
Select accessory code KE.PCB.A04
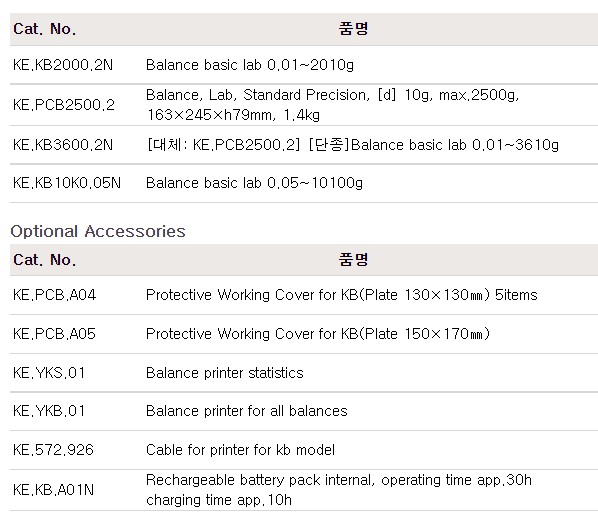(x=55, y=295)
